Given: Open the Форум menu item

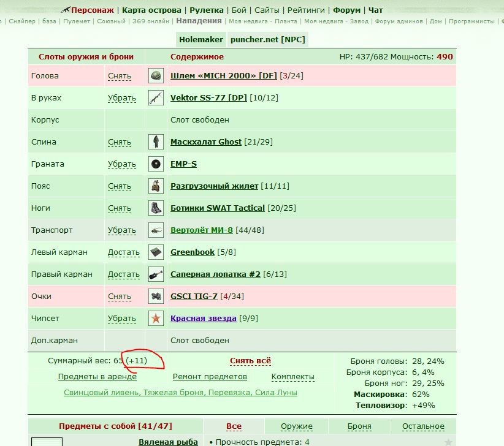Looking at the screenshot, I should pos(346,10).
